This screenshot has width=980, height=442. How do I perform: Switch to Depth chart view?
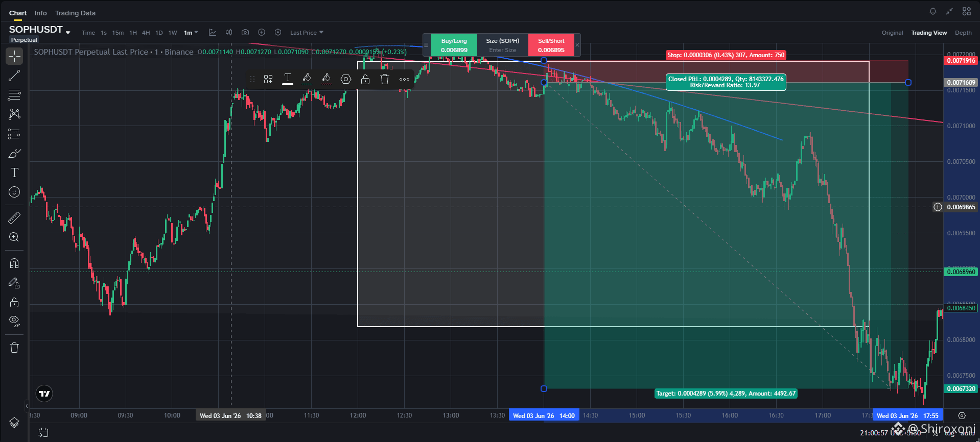pyautogui.click(x=963, y=33)
